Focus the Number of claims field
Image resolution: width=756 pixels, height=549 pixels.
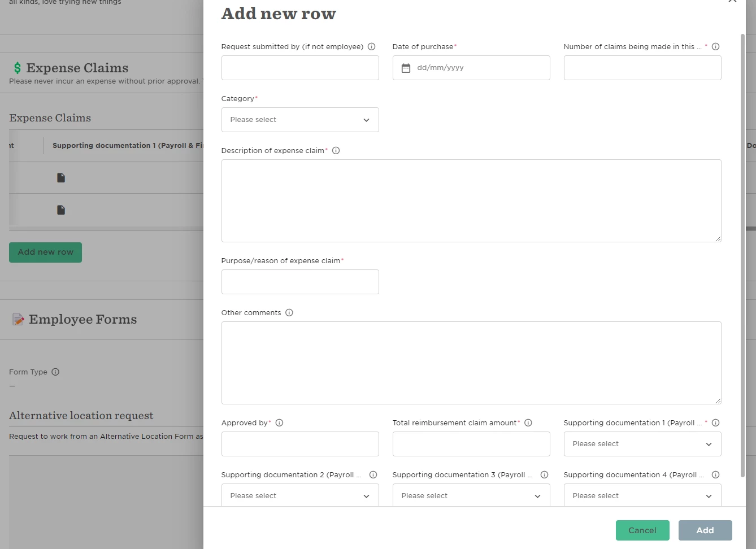coord(642,68)
